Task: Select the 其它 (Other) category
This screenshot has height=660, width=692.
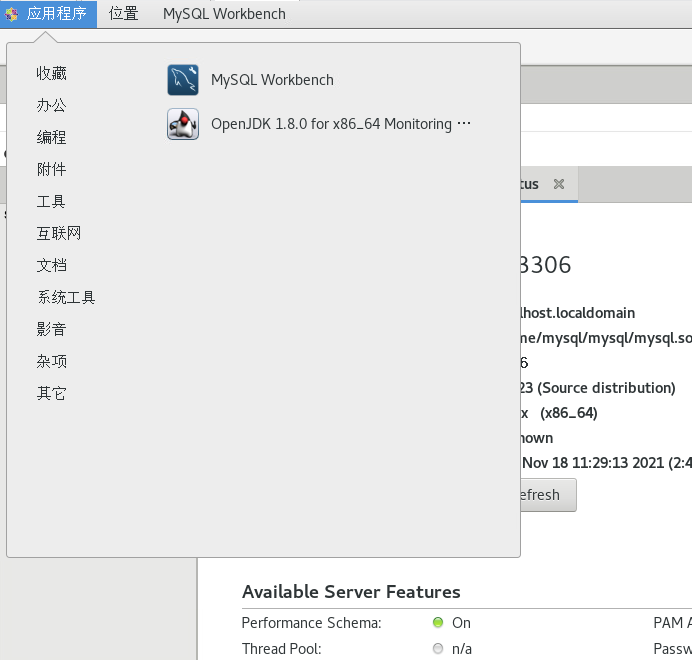Action: [x=52, y=393]
